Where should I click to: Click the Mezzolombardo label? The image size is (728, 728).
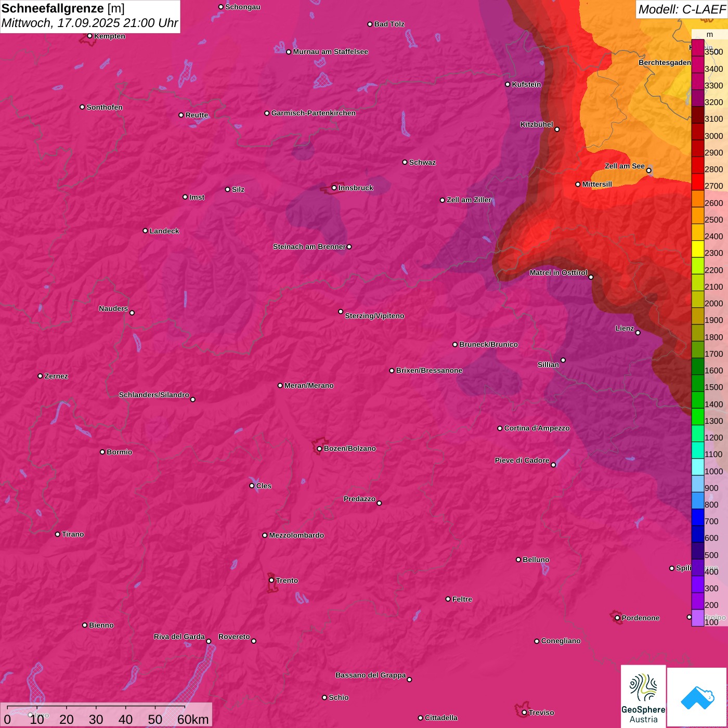tap(296, 536)
